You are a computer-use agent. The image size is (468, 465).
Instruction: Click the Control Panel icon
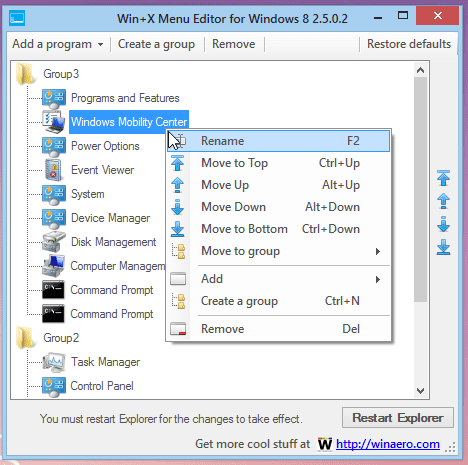pos(54,386)
